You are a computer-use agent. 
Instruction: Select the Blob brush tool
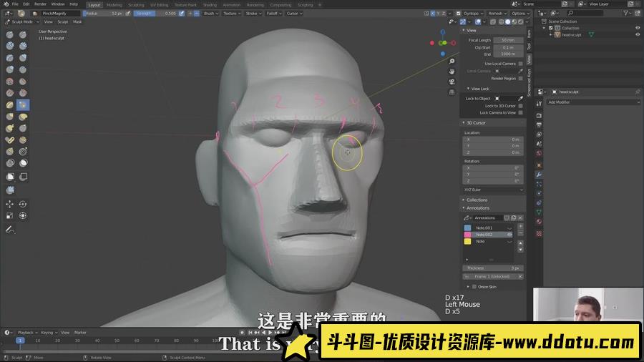pyautogui.click(x=10, y=70)
